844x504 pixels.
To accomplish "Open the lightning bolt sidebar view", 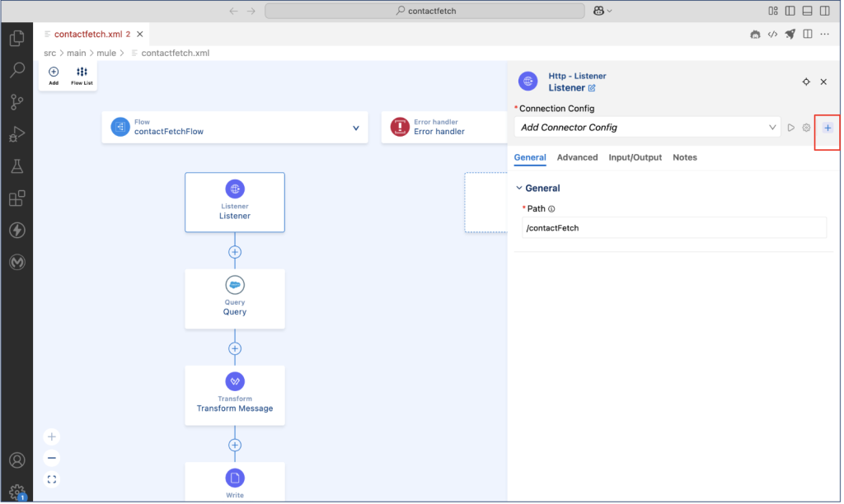I will point(17,231).
